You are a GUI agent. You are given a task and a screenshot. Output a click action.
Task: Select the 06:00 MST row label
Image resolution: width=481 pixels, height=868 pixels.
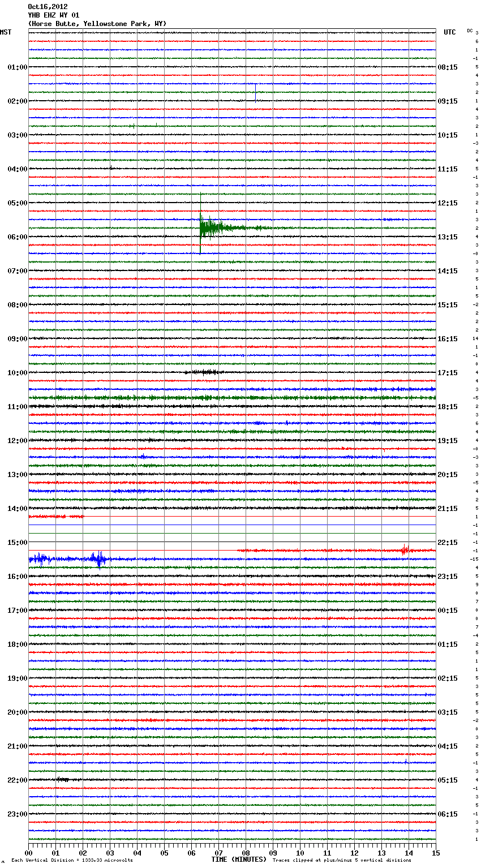click(18, 237)
